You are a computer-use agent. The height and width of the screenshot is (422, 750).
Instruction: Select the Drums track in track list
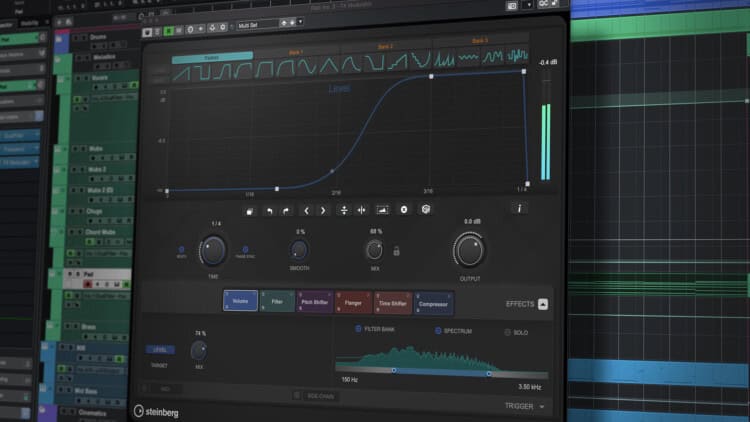coord(99,37)
